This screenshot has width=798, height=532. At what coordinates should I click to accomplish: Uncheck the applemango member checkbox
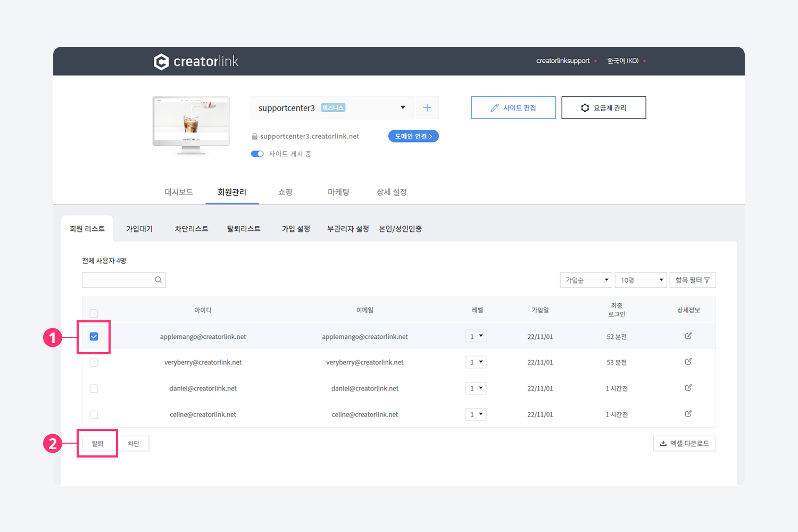point(94,337)
